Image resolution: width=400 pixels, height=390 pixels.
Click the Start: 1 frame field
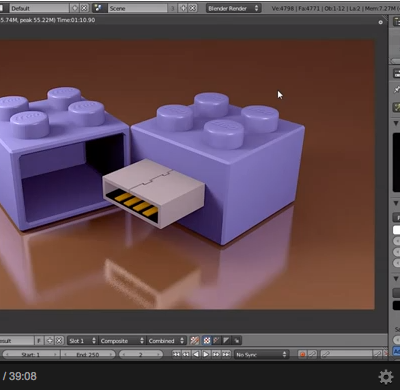(31, 355)
